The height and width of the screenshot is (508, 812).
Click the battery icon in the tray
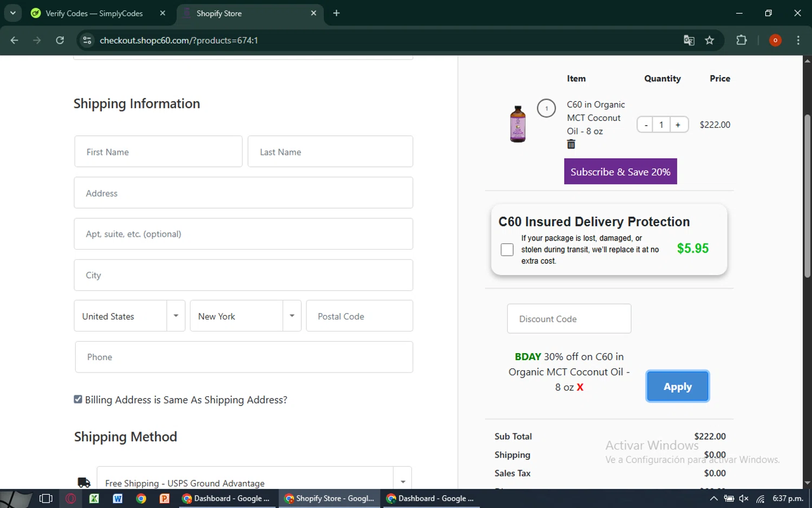click(729, 499)
